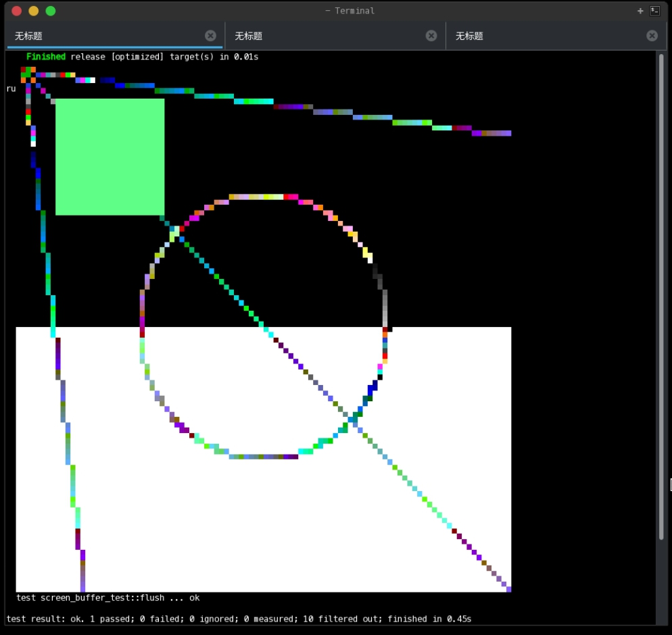Close the second 无标题 tab
Viewport: 672px width, 635px height.
tap(431, 36)
